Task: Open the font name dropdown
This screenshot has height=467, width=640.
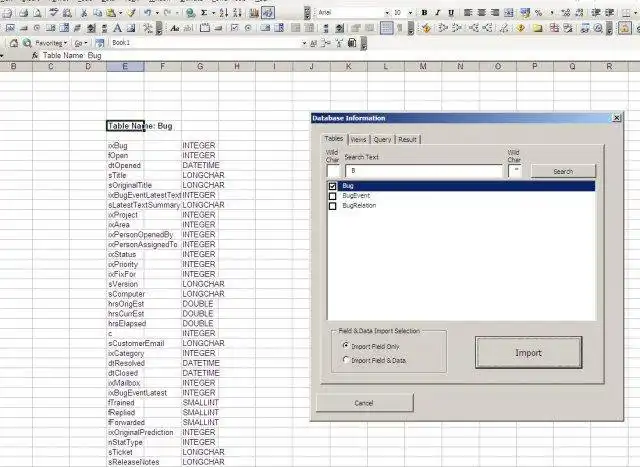Action: [x=387, y=13]
